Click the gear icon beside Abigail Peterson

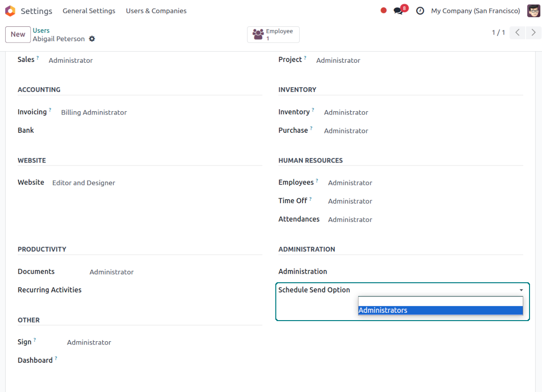coord(92,39)
